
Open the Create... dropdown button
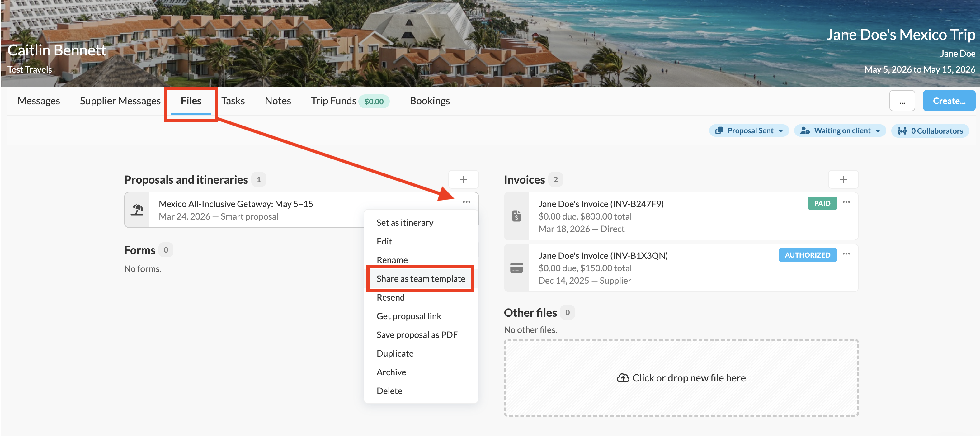click(949, 101)
